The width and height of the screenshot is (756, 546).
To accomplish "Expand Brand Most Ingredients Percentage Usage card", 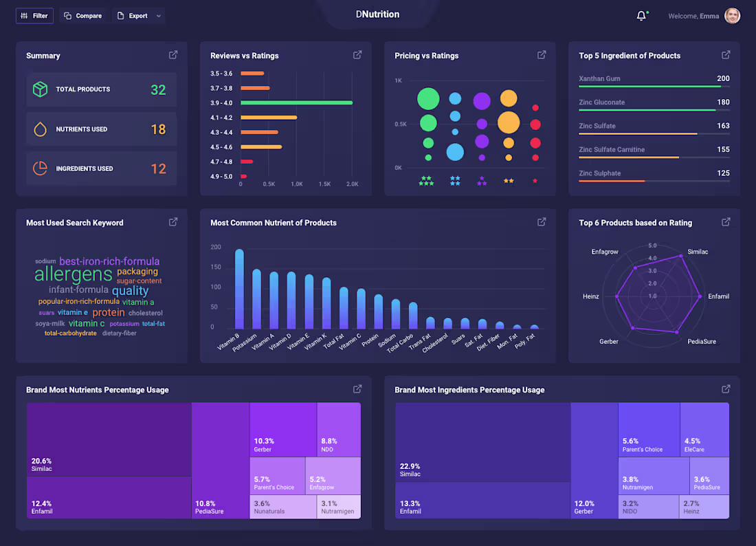I will 726,389.
